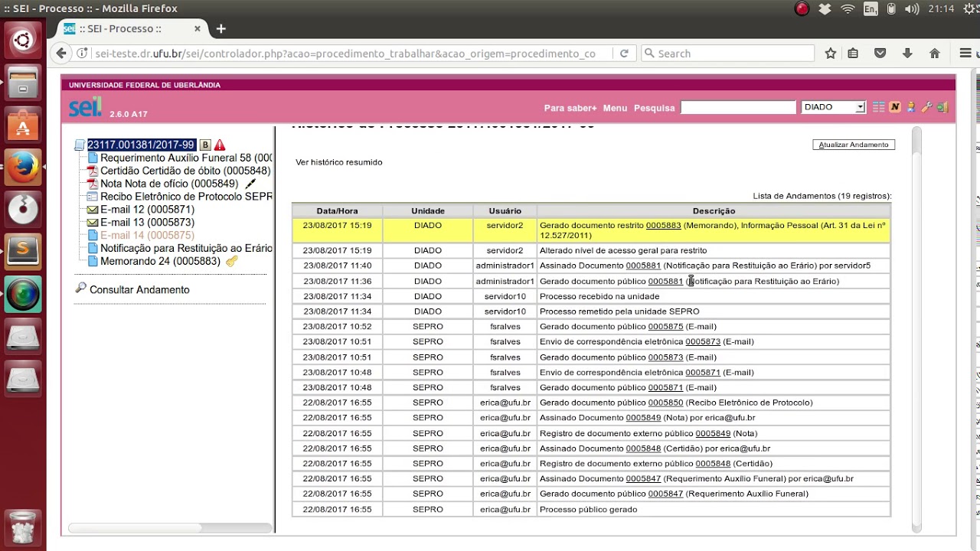The image size is (980, 551).
Task: Open link 0005847 in Assinado Documento row
Action: tap(643, 479)
